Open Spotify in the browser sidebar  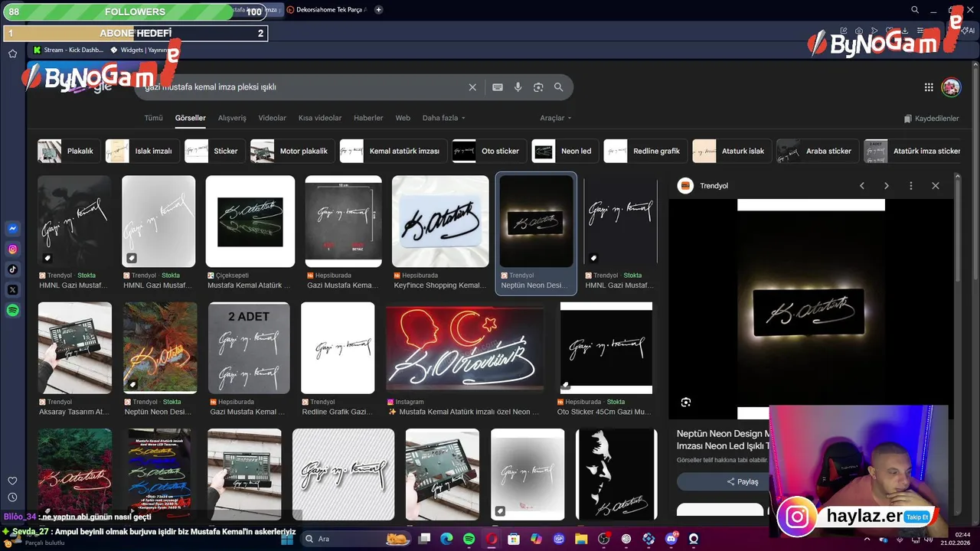coord(12,310)
